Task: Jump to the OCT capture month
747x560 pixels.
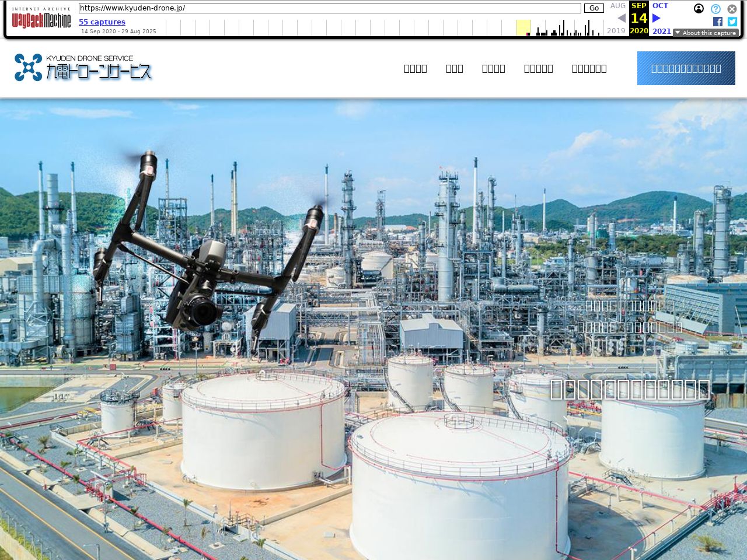Action: (660, 6)
